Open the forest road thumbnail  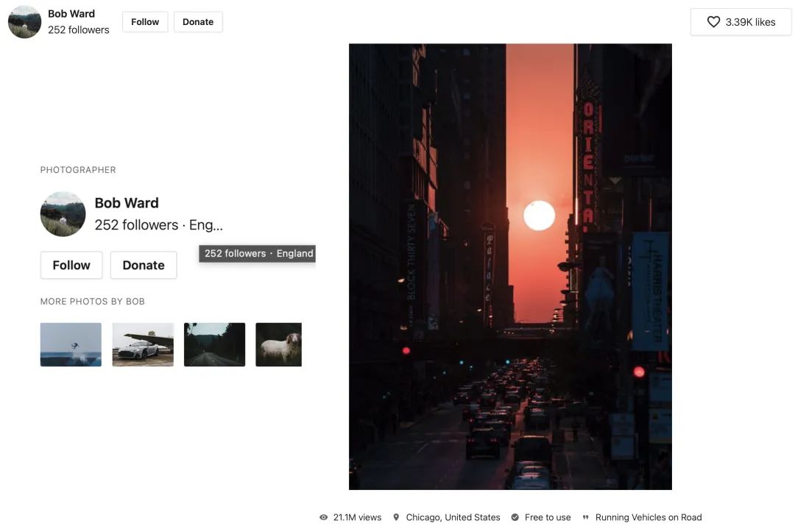(x=214, y=344)
